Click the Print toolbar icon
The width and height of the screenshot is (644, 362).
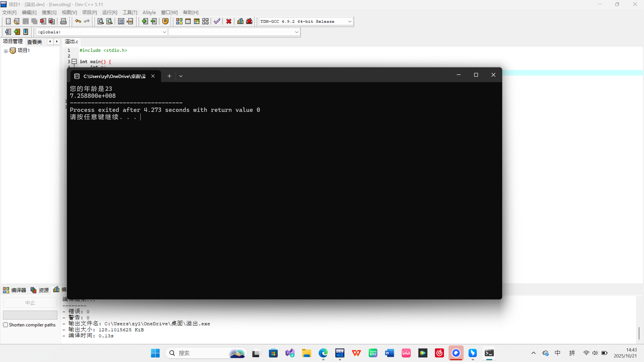tap(63, 21)
